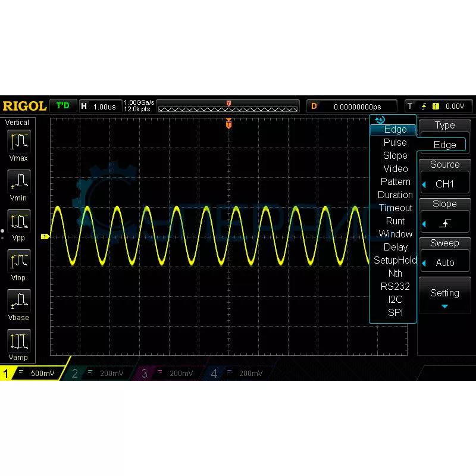Toggle channel 1 at 500mV

point(33,373)
